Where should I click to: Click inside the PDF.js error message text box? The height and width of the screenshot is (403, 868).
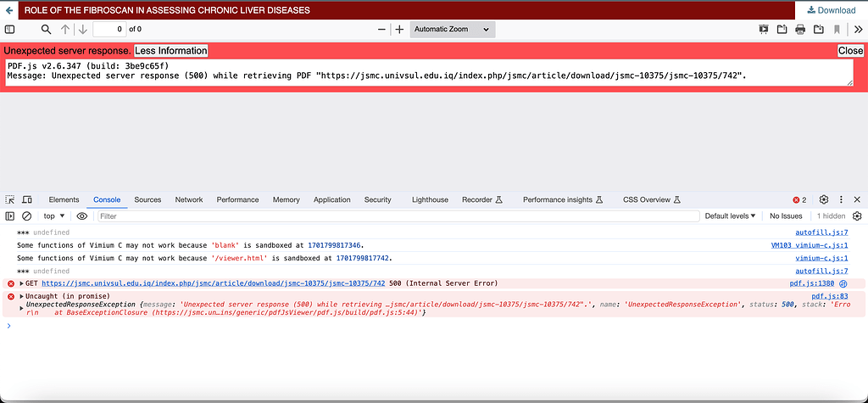pos(430,73)
